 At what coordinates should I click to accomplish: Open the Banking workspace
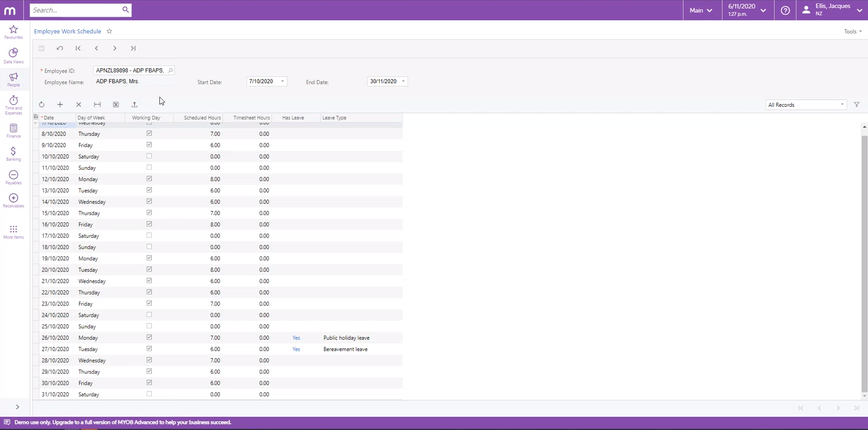point(14,154)
